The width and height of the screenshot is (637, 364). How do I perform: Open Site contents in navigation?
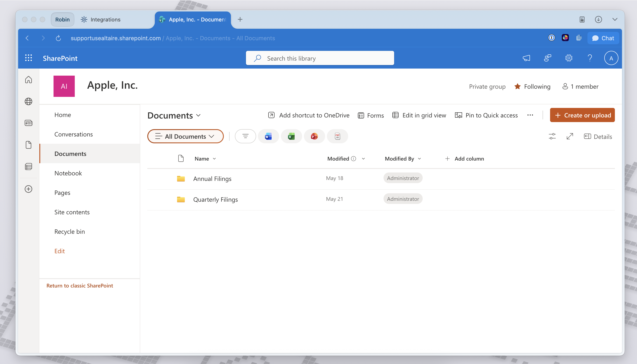[x=72, y=212]
